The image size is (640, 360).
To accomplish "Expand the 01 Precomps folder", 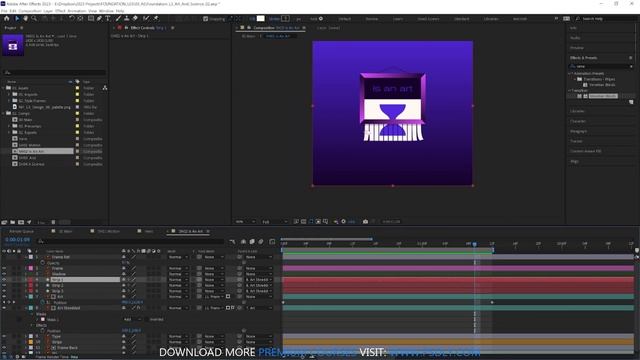I will tap(9, 126).
